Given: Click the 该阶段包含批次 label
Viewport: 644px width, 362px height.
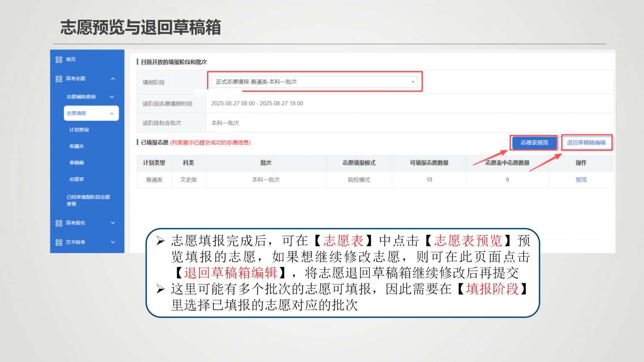Looking at the screenshot, I should tap(162, 123).
